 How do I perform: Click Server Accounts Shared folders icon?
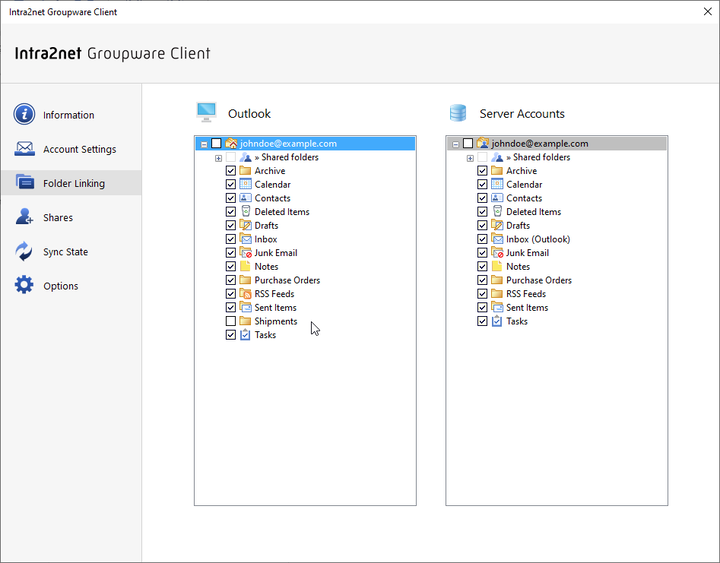[497, 157]
